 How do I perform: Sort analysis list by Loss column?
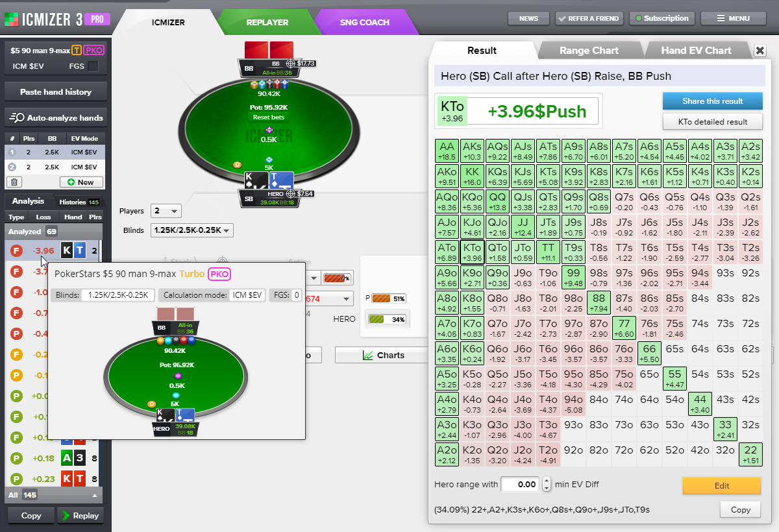[43, 217]
